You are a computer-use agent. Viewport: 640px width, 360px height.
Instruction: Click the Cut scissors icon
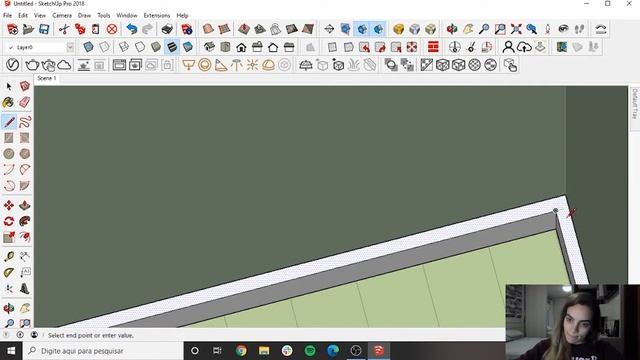point(64,29)
